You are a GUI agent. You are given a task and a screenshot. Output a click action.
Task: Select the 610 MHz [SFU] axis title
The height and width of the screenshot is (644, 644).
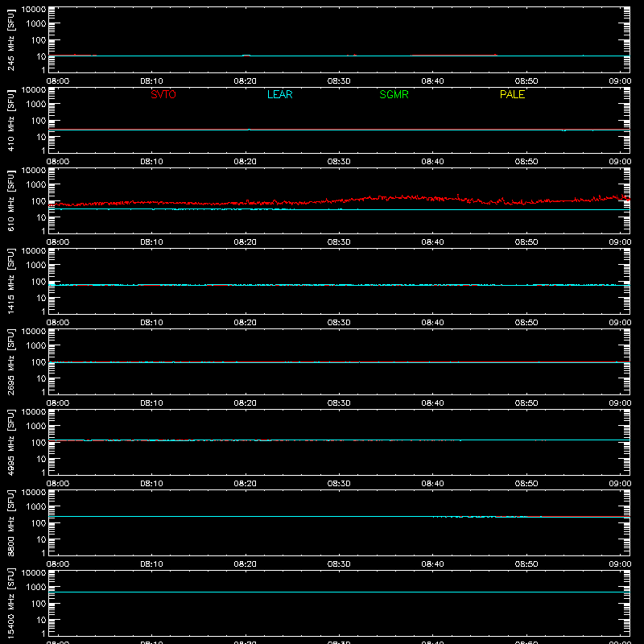tap(11, 200)
